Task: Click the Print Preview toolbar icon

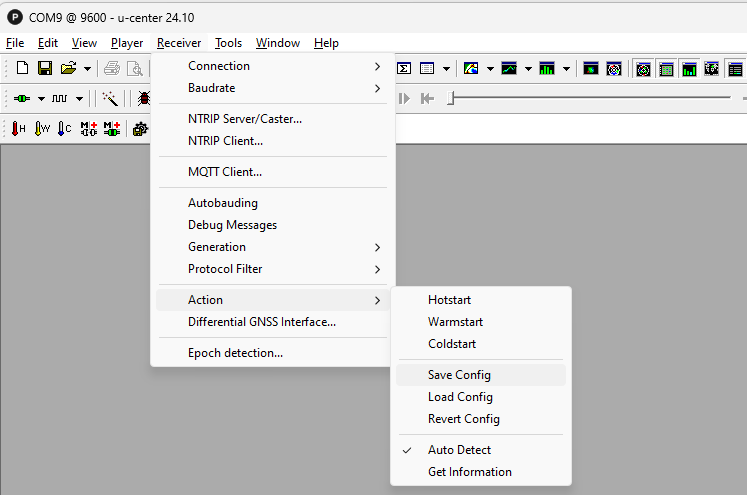Action: (135, 68)
